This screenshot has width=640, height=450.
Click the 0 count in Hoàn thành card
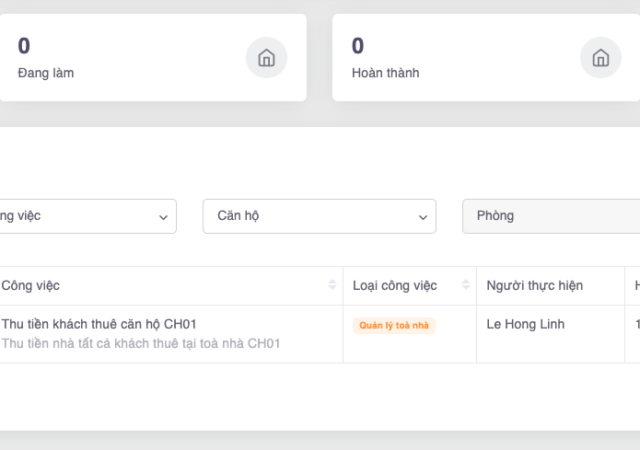(358, 45)
